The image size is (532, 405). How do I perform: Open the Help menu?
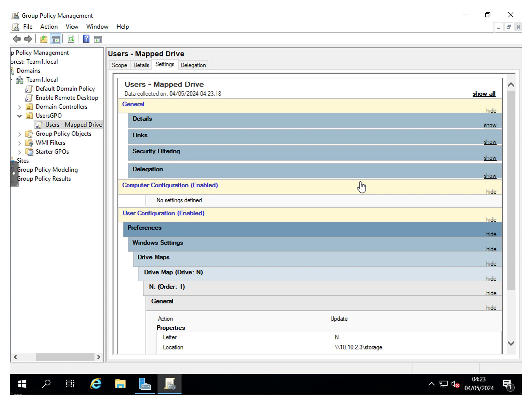122,27
